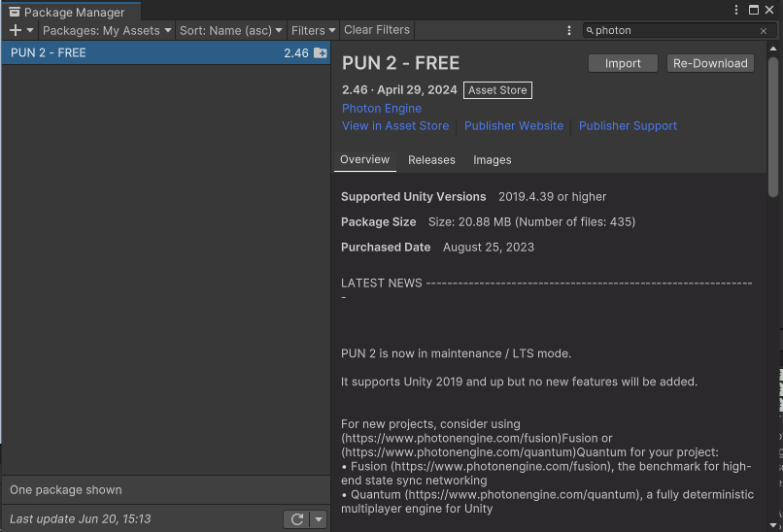Click the import-available icon on PUN 2 row
The height and width of the screenshot is (532, 783).
(x=320, y=52)
